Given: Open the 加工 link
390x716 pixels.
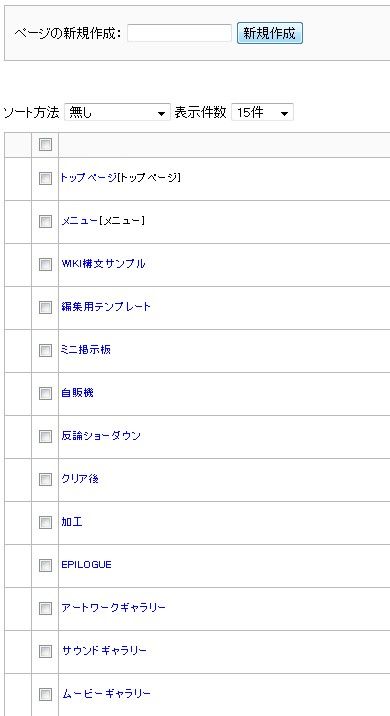Looking at the screenshot, I should click(x=72, y=521).
